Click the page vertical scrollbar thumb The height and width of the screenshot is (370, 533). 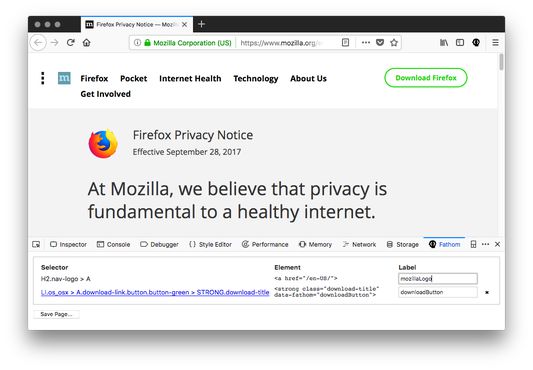tap(501, 62)
